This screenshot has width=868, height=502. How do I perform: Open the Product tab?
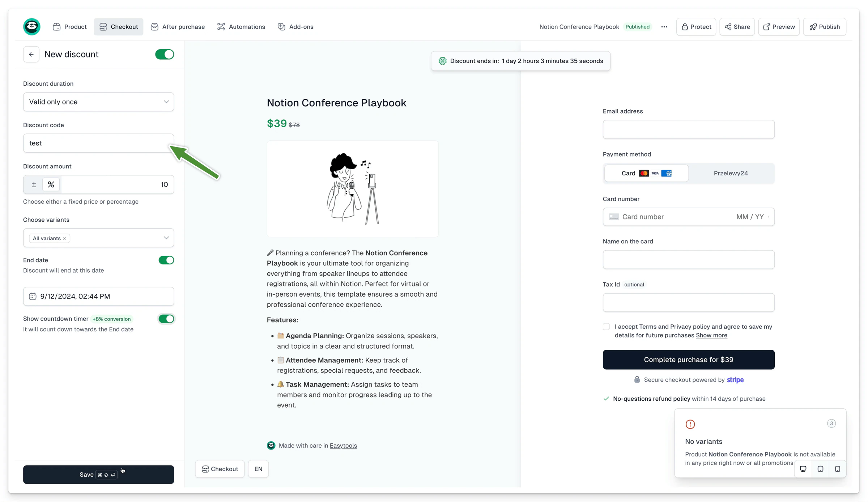[x=70, y=27]
